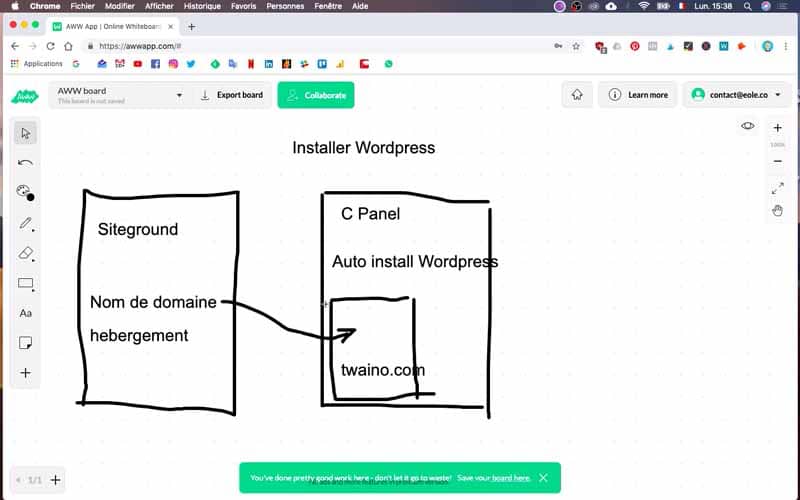Zoom out with the minus button
This screenshot has height=500, width=800.
coord(777,161)
